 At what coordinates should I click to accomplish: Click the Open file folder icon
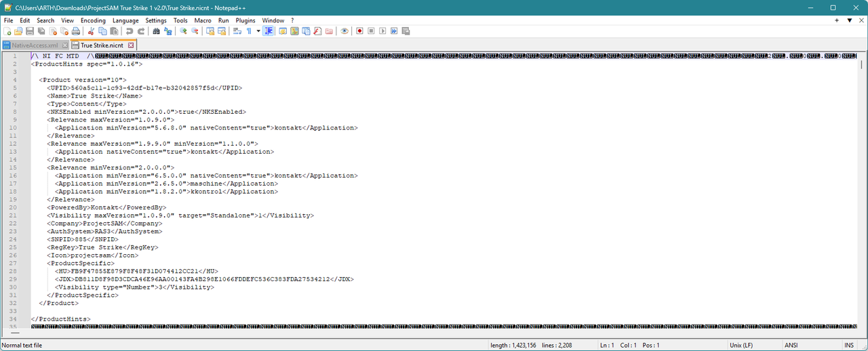tap(18, 31)
